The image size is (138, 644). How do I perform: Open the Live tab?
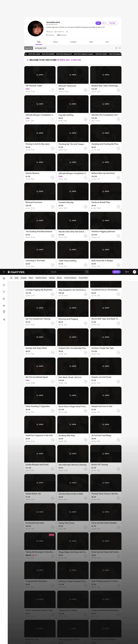(x=107, y=42)
